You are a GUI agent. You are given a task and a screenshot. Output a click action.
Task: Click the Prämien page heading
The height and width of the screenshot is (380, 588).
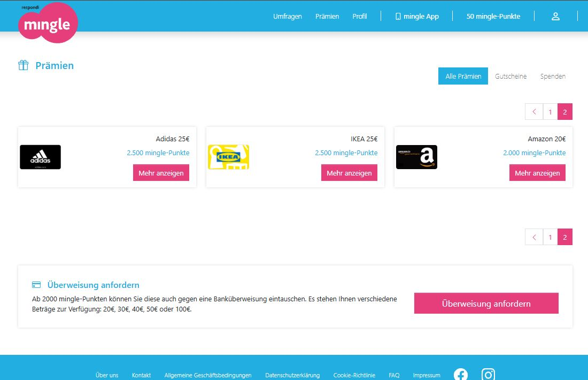pos(55,66)
